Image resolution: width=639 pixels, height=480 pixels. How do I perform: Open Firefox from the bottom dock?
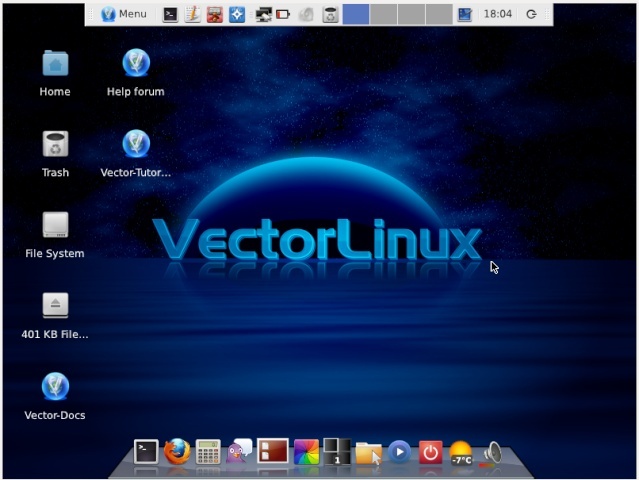click(x=177, y=451)
